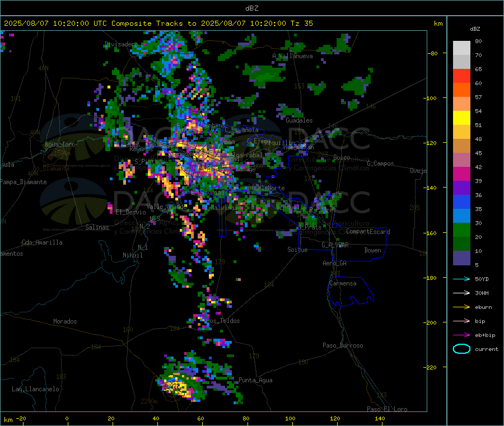Click the 'Agua_Toro' place label

60,144
